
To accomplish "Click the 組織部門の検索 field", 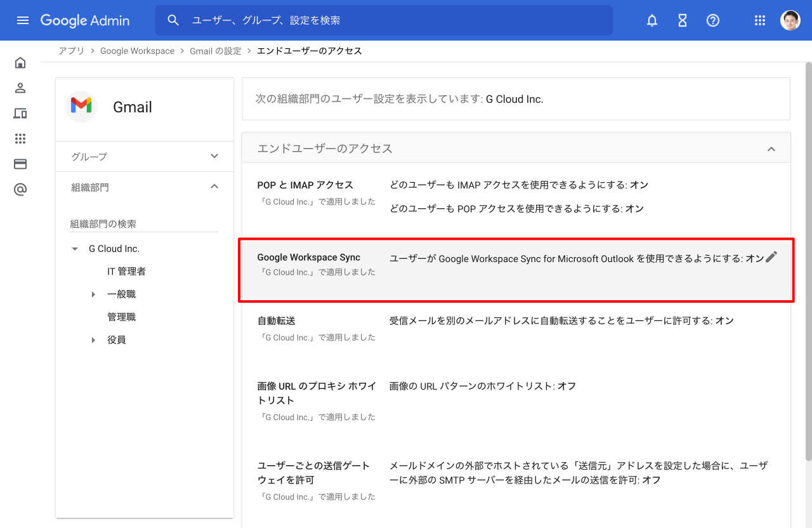I will coord(144,224).
